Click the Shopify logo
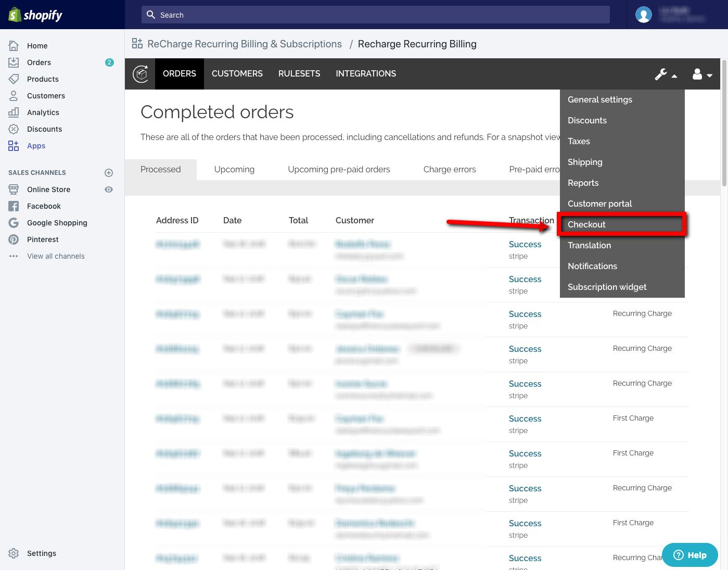Image resolution: width=728 pixels, height=570 pixels. click(x=35, y=15)
